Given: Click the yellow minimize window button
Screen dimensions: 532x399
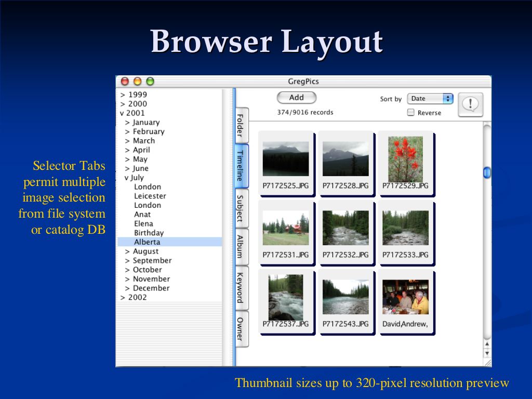Looking at the screenshot, I should click(x=137, y=82).
